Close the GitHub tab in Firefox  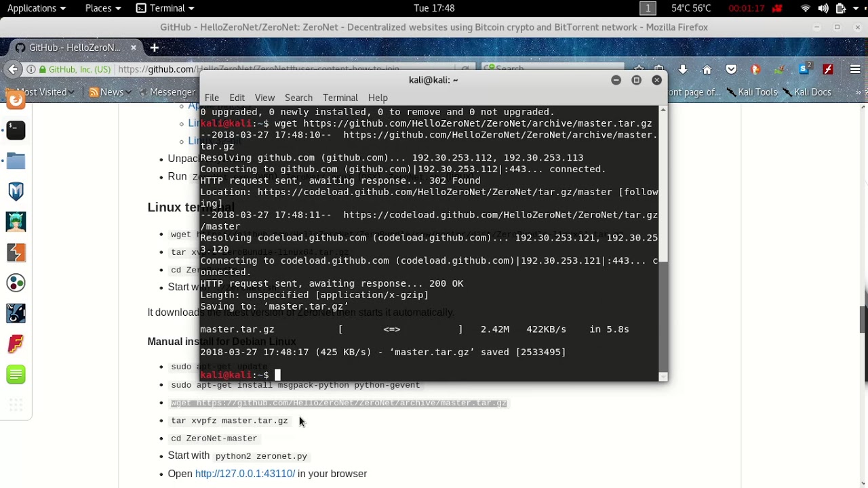click(x=134, y=47)
